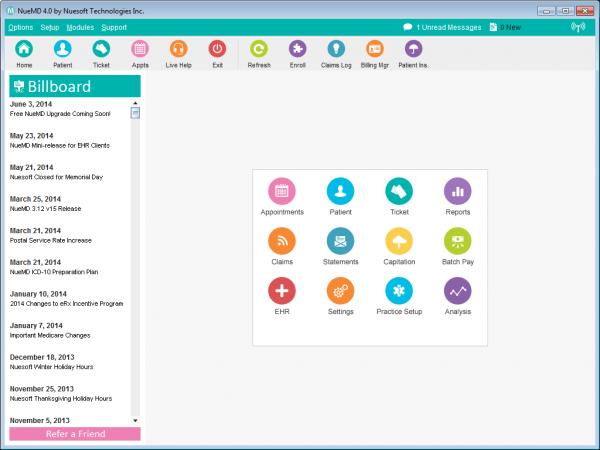Open the Options menu
This screenshot has width=600, height=450.
[x=21, y=27]
